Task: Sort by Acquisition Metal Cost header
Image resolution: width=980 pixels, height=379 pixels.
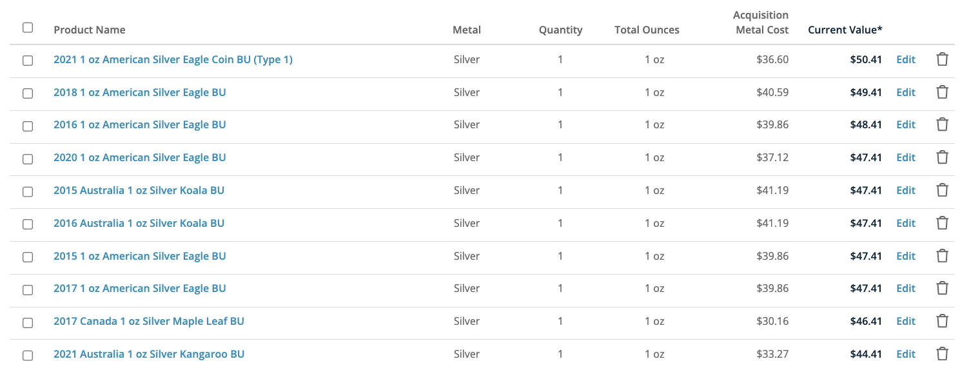Action: [x=761, y=23]
